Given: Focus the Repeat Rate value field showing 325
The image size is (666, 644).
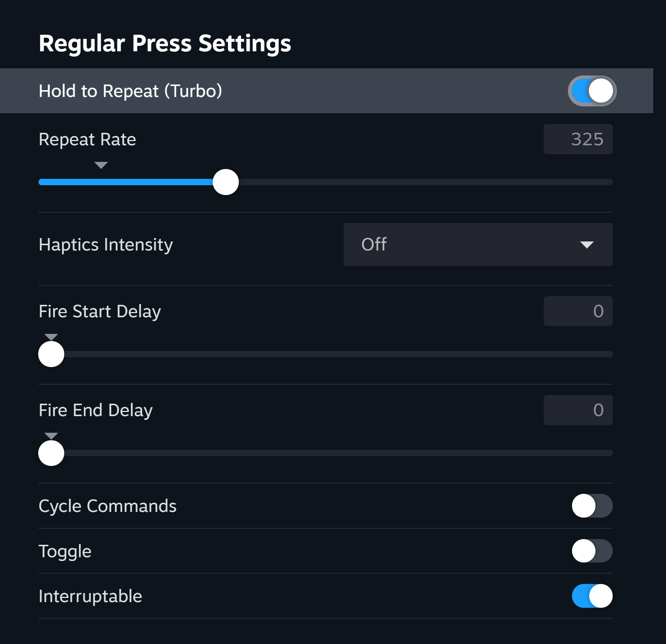Looking at the screenshot, I should tap(578, 139).
